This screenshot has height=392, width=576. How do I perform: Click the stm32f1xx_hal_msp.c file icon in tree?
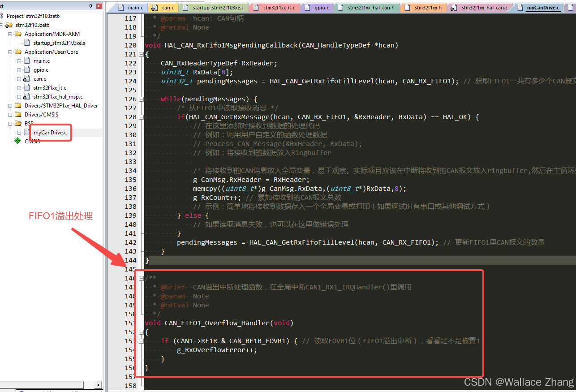(26, 97)
